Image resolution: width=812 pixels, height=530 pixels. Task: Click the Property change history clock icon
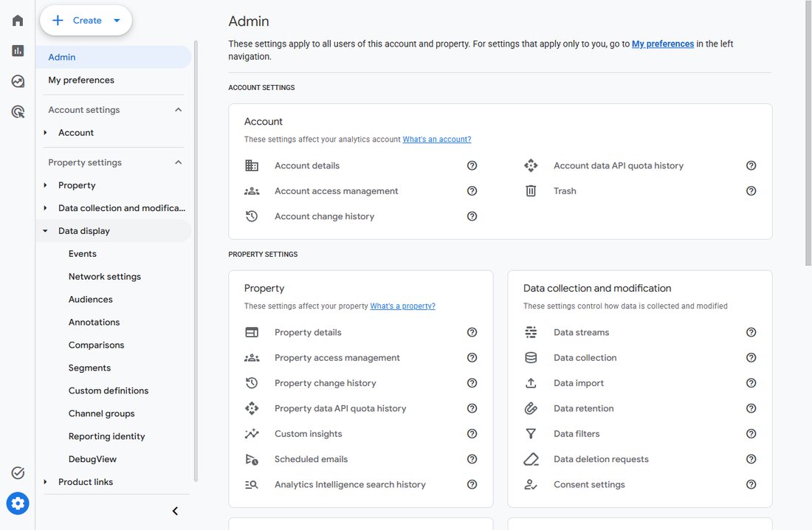(x=252, y=383)
